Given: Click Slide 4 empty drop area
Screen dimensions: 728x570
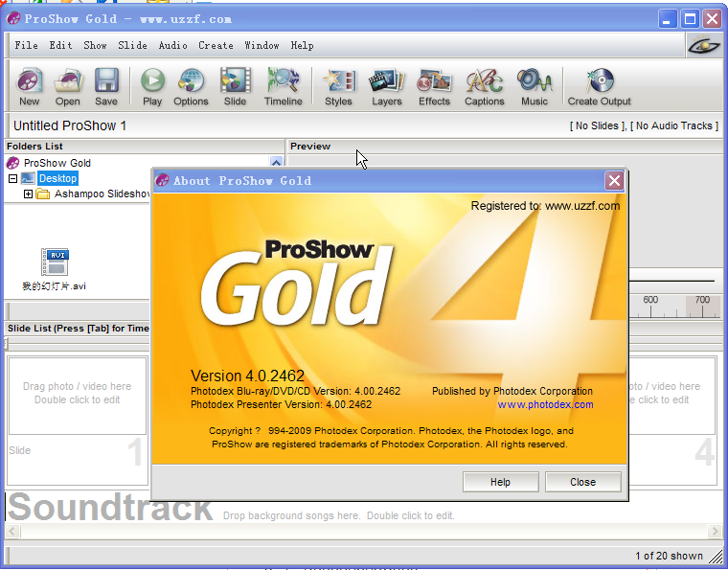Looking at the screenshot, I should click(x=671, y=396).
